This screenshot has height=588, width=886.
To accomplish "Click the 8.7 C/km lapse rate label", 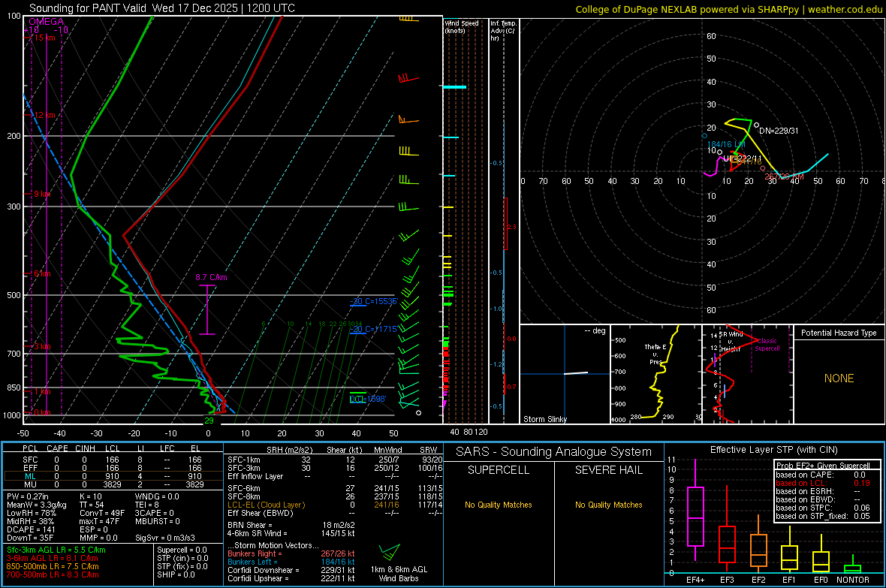I will pyautogui.click(x=211, y=277).
